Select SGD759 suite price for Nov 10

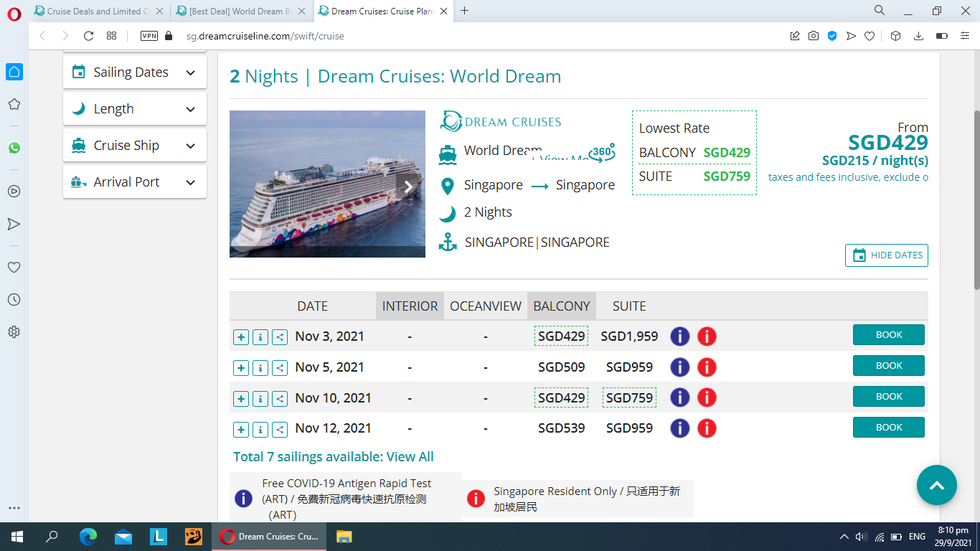tap(629, 398)
